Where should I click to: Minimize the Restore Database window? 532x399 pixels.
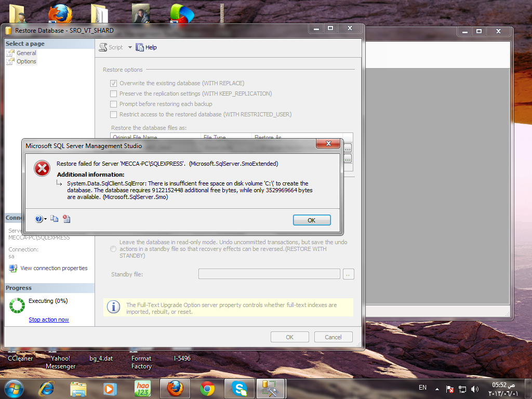316,29
